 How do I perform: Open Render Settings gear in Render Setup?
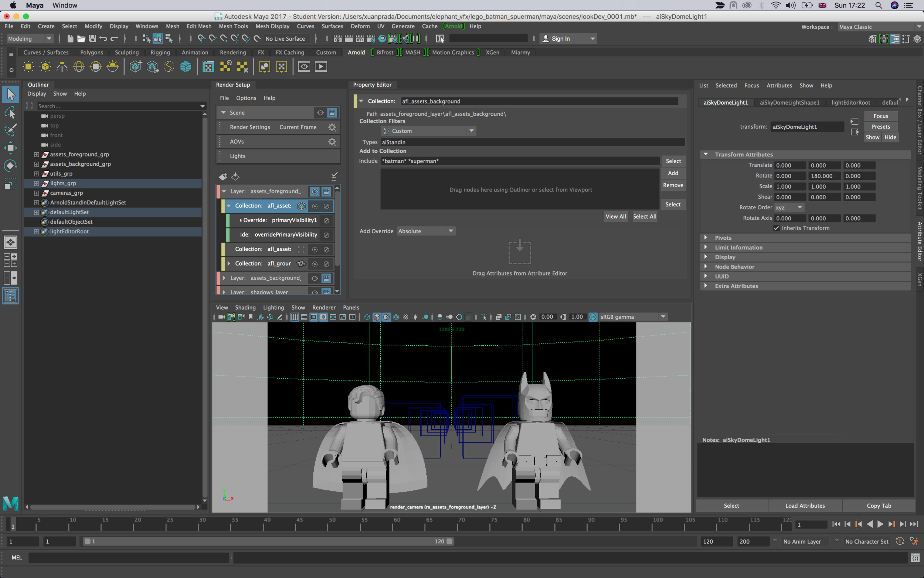pos(332,127)
